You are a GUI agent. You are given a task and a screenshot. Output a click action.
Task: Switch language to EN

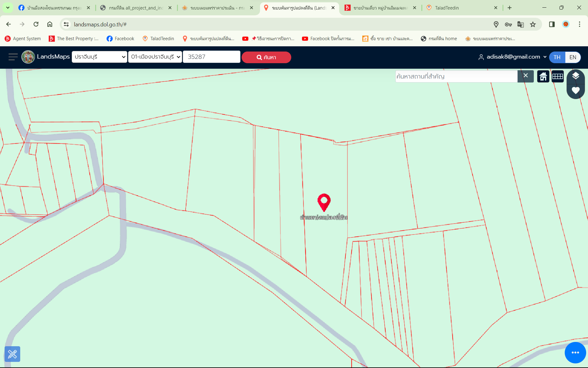573,57
